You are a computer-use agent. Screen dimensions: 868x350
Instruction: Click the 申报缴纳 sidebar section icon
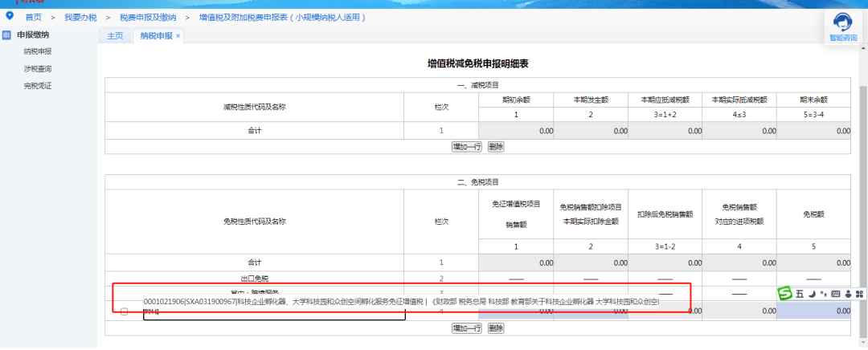tap(6, 35)
